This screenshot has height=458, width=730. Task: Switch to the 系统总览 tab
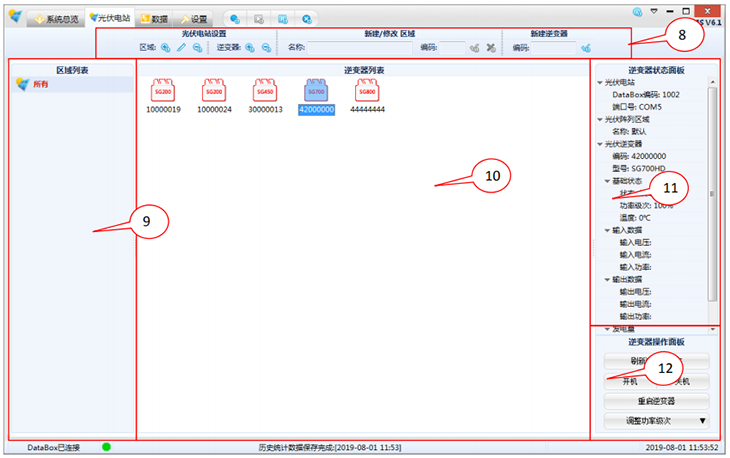point(56,19)
